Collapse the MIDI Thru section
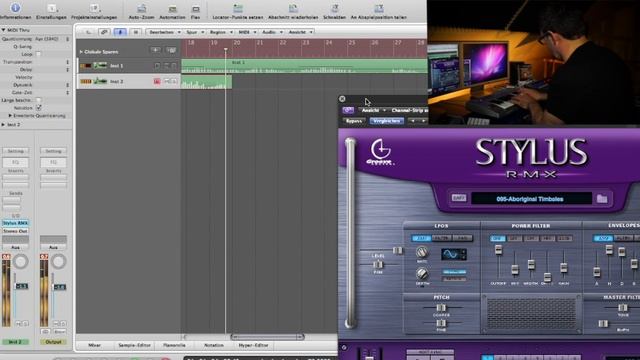Screen dimensions: 640x360 pos(3,30)
